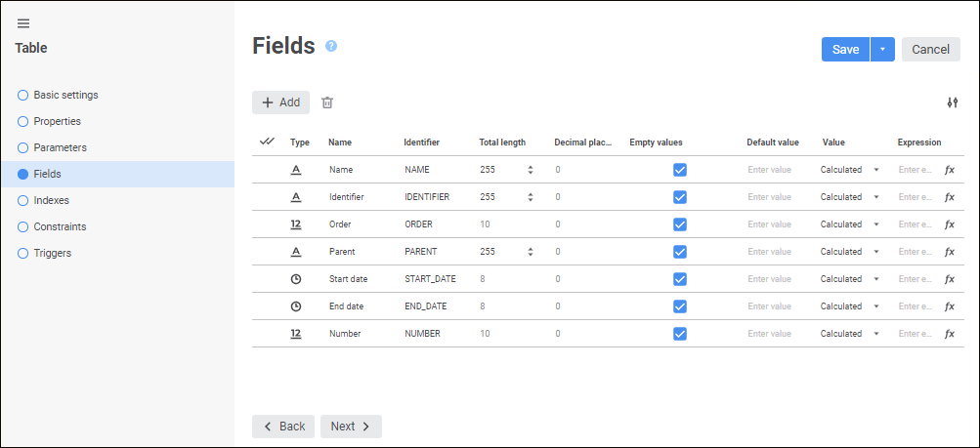Screen dimensions: 980x448
Task: Go to the Indexes section
Action: 51,200
